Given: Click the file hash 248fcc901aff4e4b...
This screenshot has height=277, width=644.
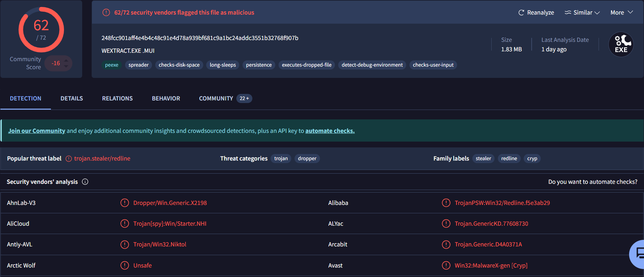Looking at the screenshot, I should (x=200, y=38).
